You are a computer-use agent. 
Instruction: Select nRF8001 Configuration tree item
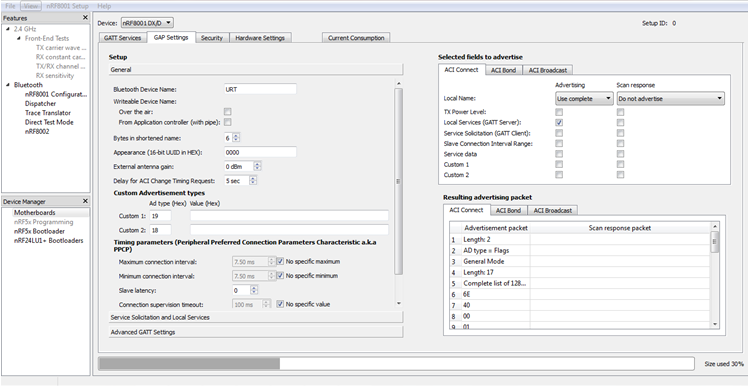click(x=56, y=94)
